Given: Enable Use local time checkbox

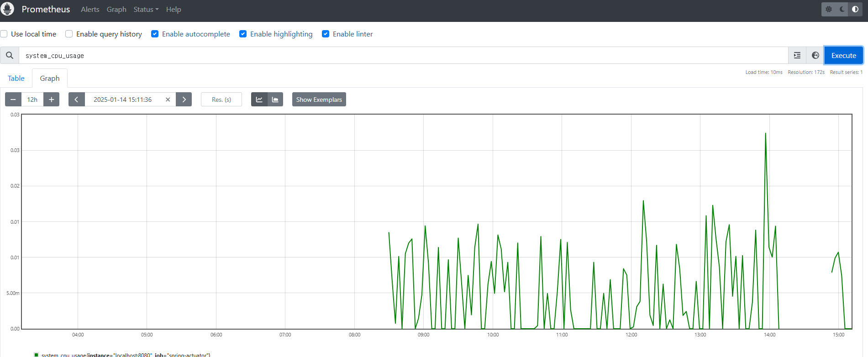Looking at the screenshot, I should pos(4,34).
